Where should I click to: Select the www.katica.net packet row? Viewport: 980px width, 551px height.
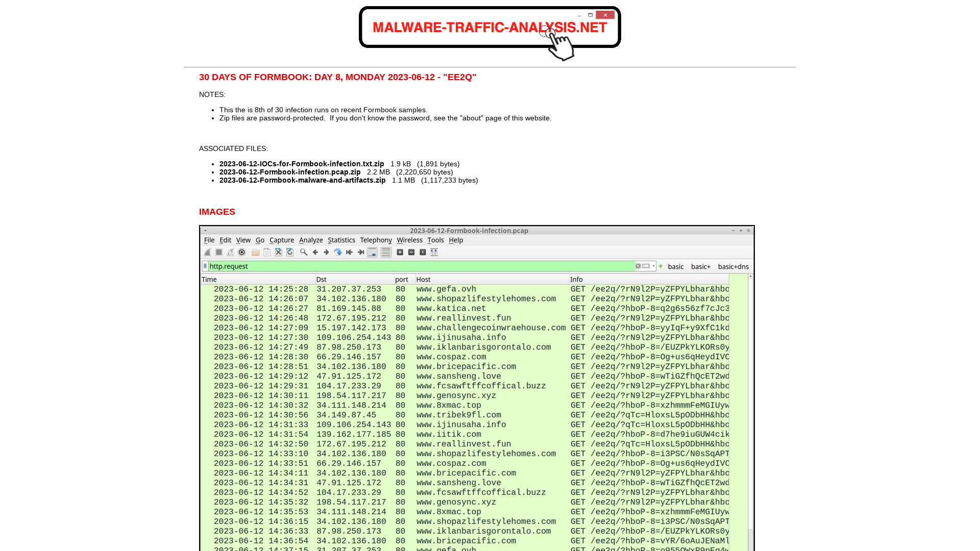[x=465, y=309]
